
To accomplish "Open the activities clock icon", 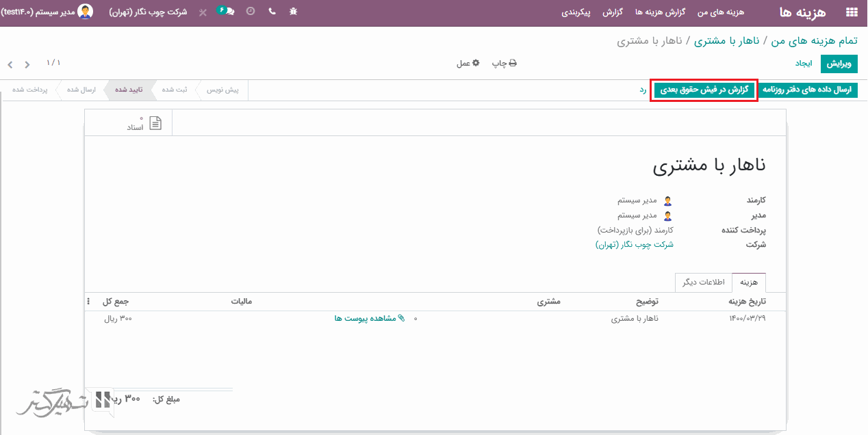I will click(251, 12).
